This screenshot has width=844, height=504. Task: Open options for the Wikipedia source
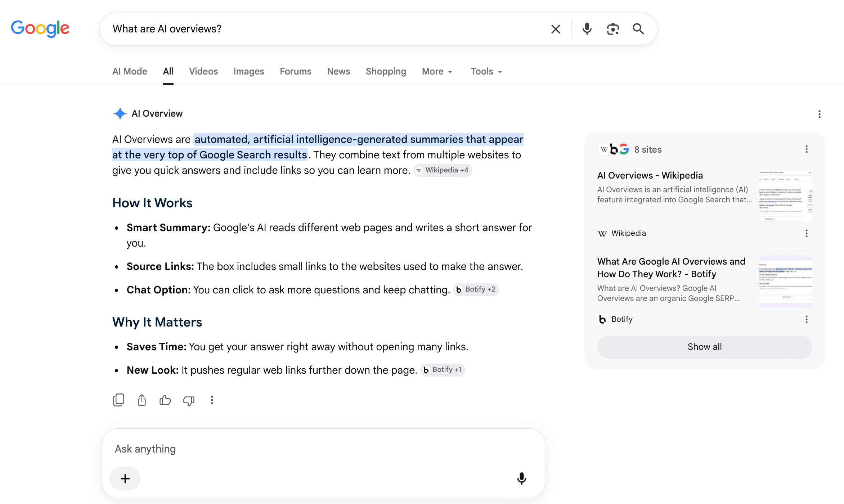pyautogui.click(x=807, y=233)
